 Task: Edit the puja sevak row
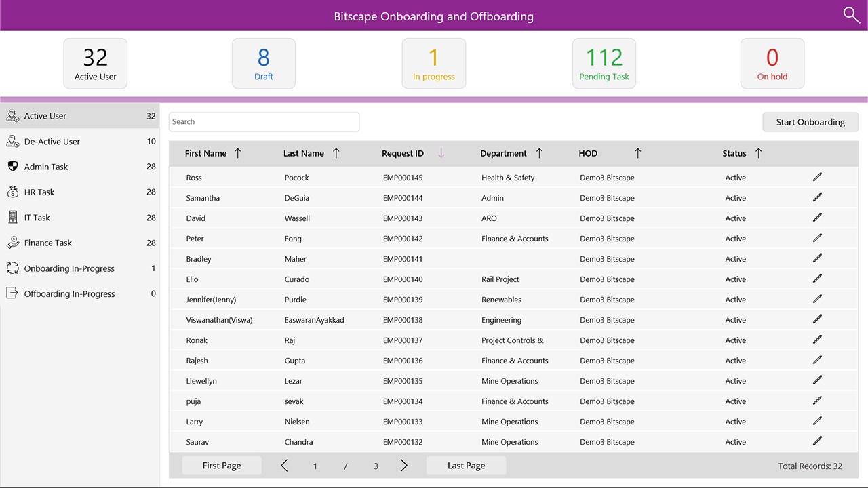point(817,401)
